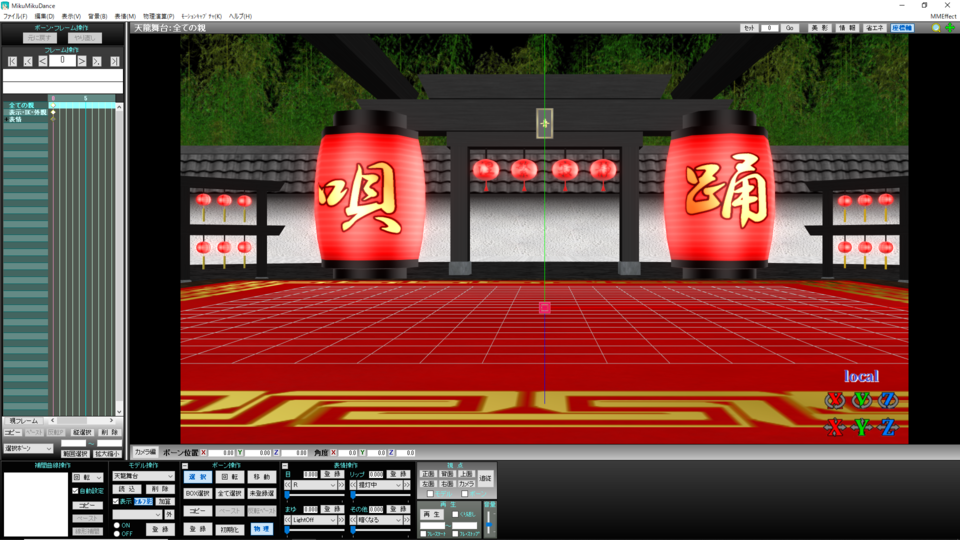Screen dimensions: 960x540
Task: Expand the LightOff morph dropdown
Action: (312, 520)
